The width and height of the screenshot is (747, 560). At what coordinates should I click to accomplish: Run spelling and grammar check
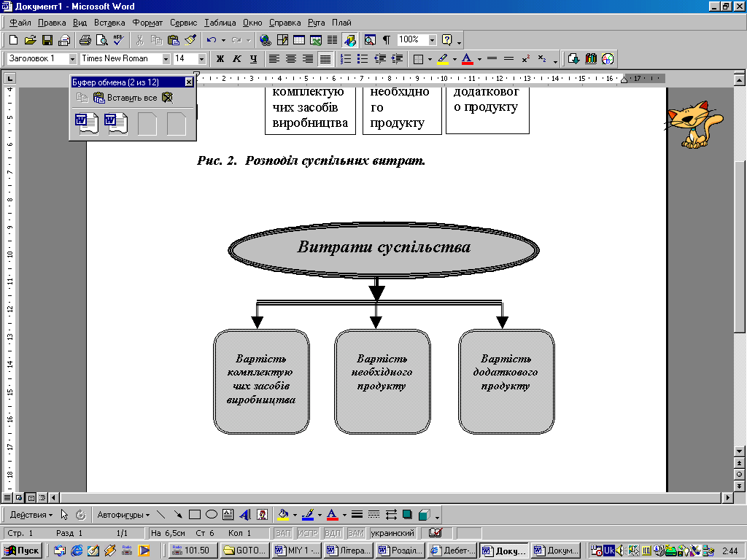pos(119,40)
